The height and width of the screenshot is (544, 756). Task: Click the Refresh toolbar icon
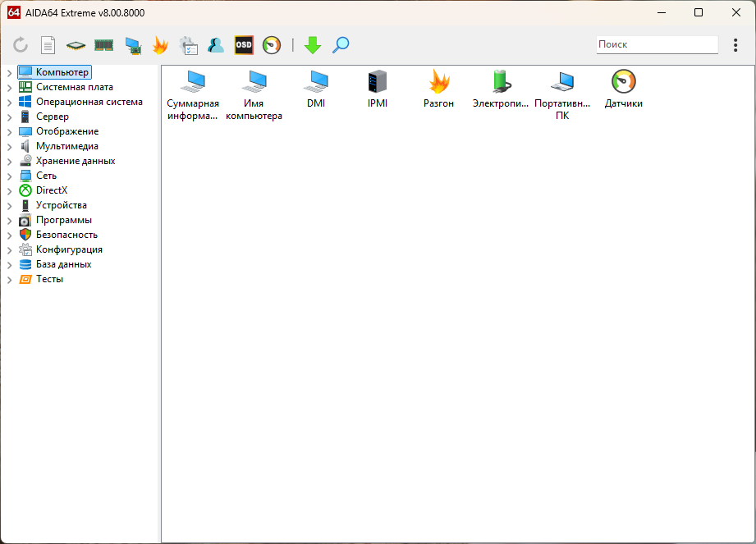pos(21,45)
